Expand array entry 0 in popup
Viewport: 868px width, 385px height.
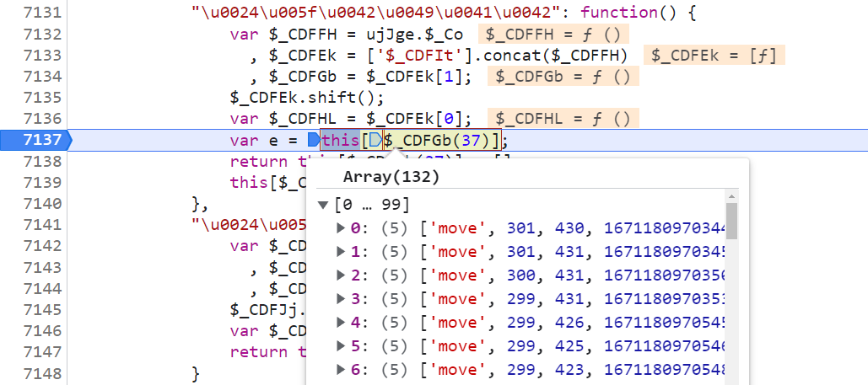(x=342, y=228)
